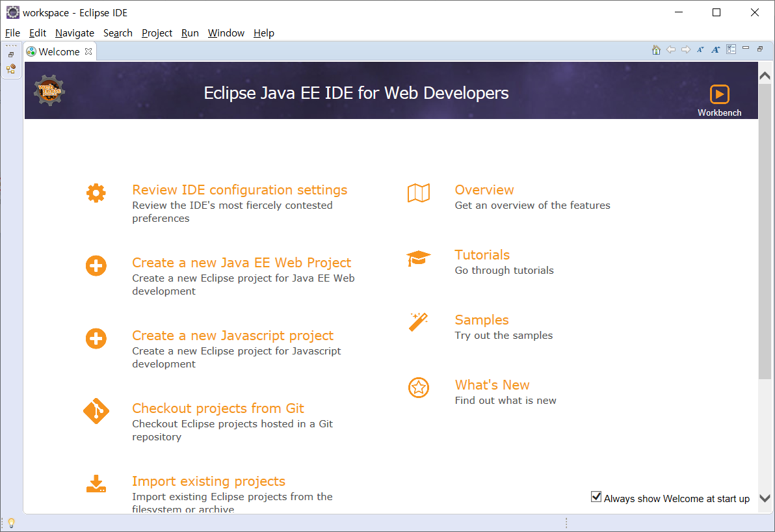Viewport: 775px width, 532px height.
Task: Open Create a new Javascript project link
Action: click(x=233, y=336)
